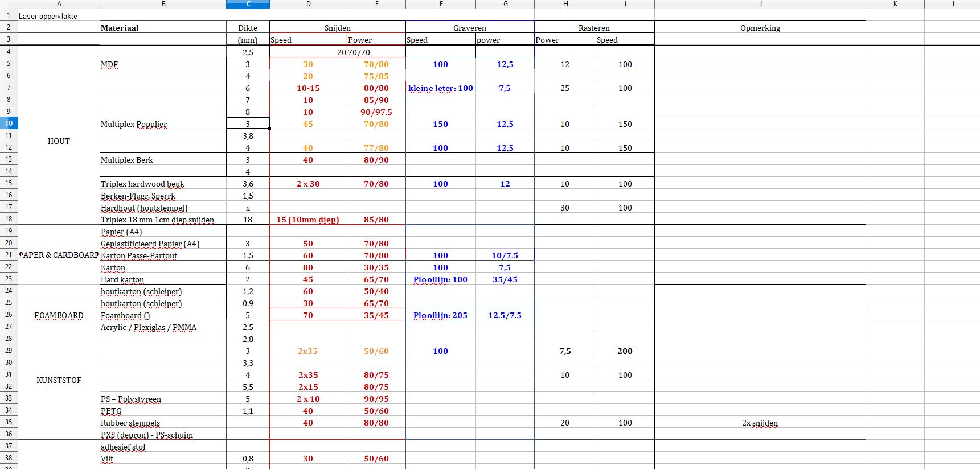The image size is (980, 470).
Task: Select 'Triplex 18 mm 1cm diep snijden'
Action: tap(163, 220)
